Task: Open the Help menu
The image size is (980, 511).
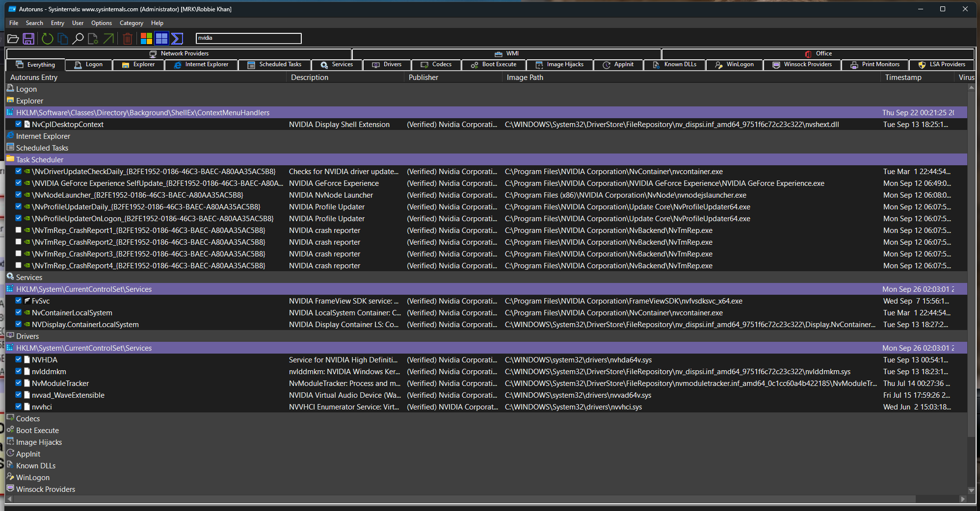Action: pos(157,23)
